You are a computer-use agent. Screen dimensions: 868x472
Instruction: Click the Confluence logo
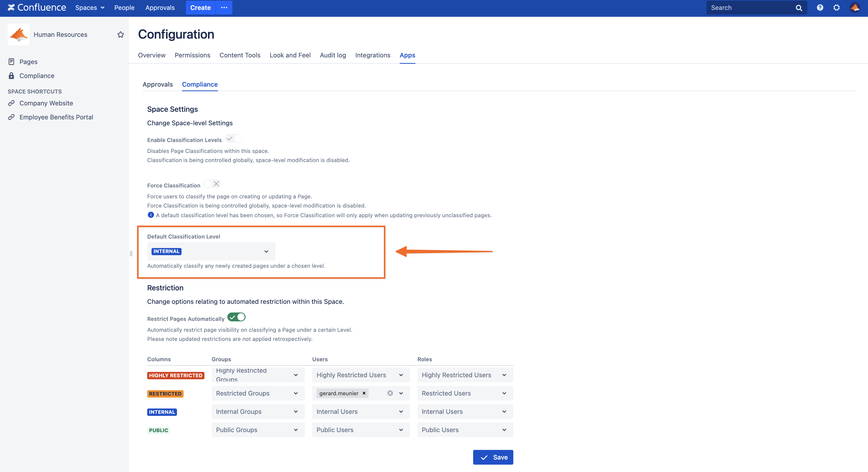click(37, 7)
